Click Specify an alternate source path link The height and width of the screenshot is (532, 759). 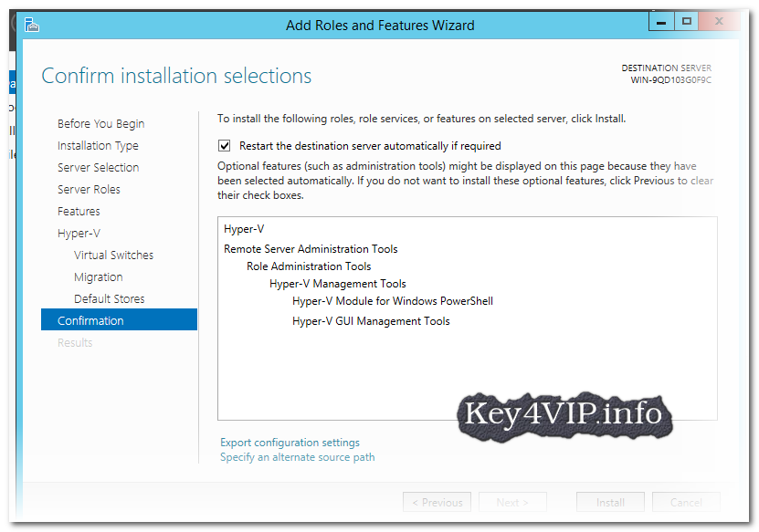[x=297, y=457]
